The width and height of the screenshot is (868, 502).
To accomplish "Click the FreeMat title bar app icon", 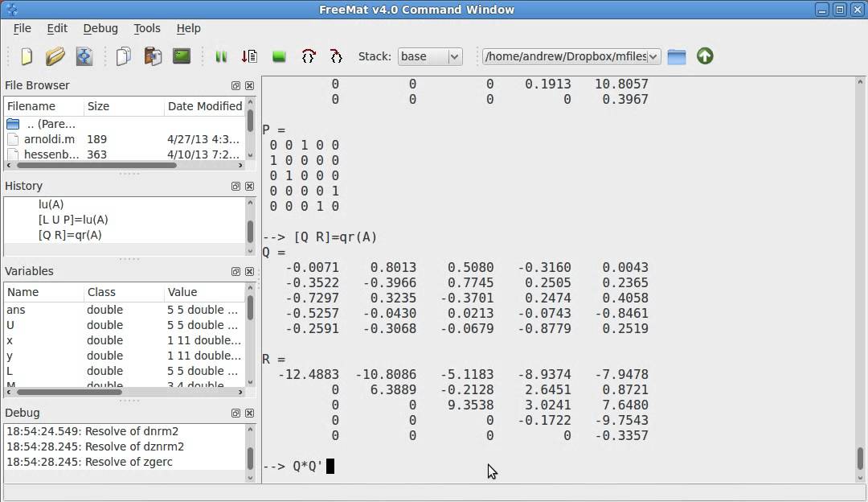I will click(11, 10).
